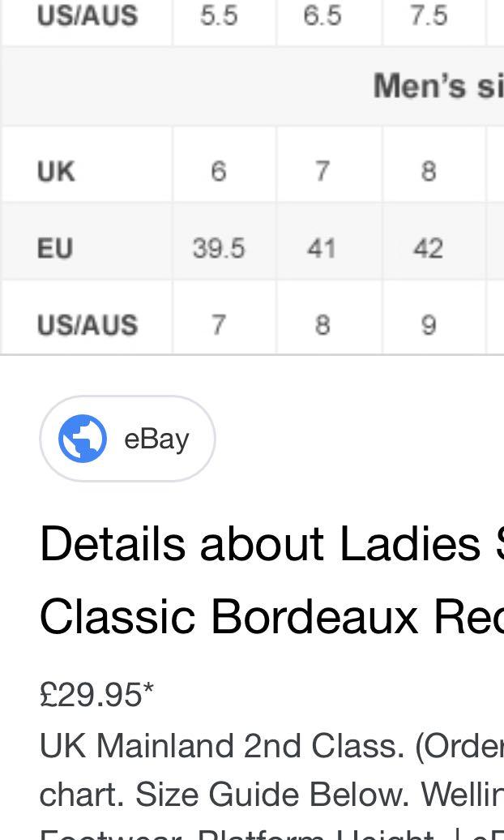
Task: Select the EU row label in the table
Action: click(55, 248)
